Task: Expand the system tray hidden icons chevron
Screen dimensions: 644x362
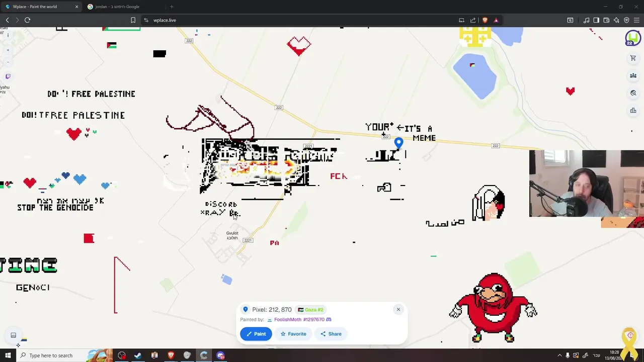Action: [x=559, y=355]
